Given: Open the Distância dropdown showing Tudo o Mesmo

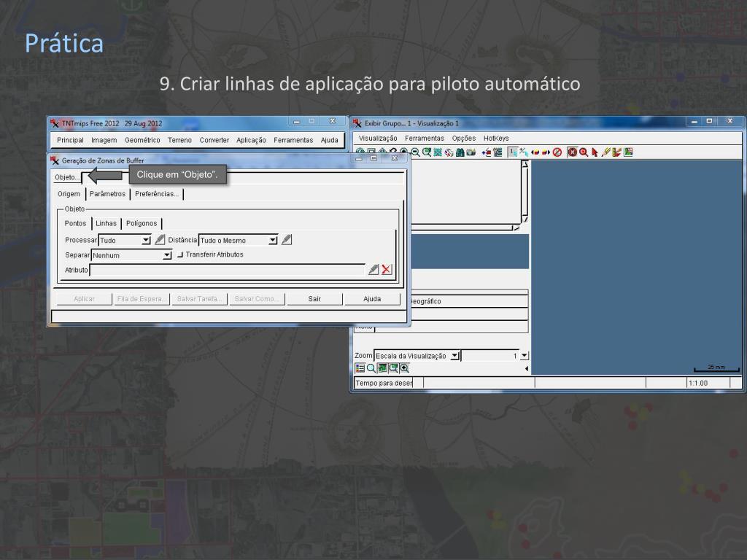Looking at the screenshot, I should tap(239, 241).
